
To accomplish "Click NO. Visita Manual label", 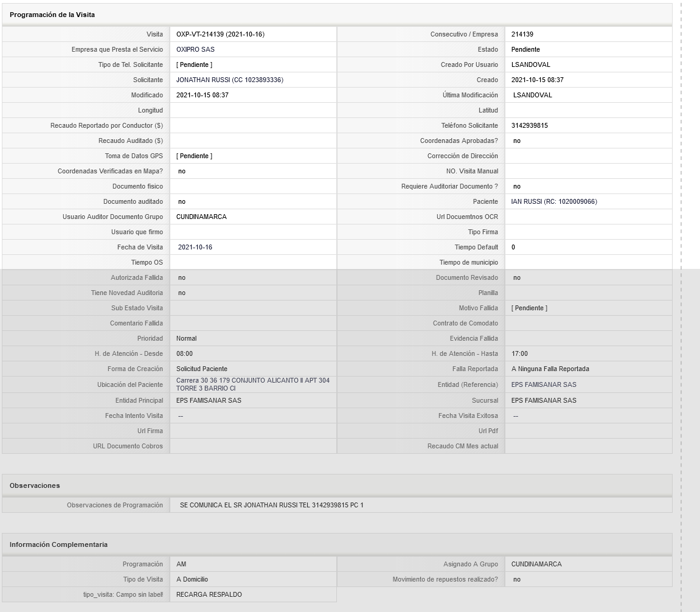I will 473,171.
